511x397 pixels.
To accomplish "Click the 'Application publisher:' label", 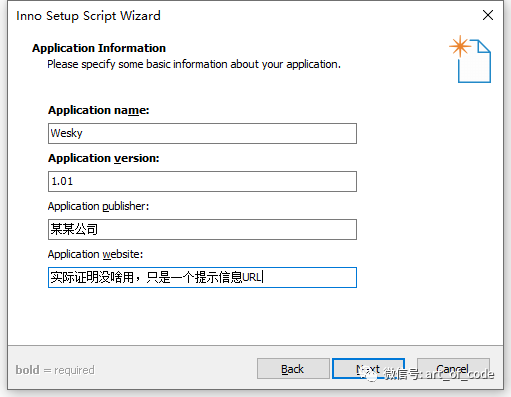I will (98, 206).
